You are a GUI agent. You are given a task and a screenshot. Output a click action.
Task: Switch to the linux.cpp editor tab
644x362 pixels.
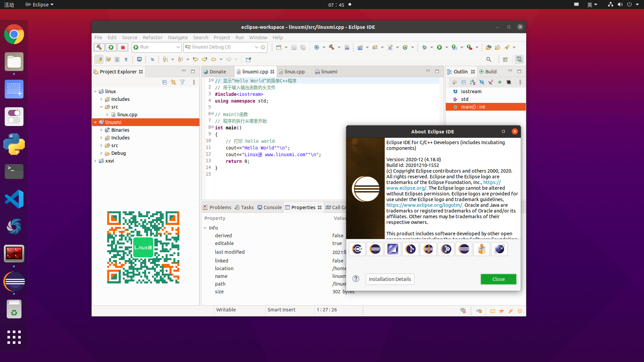[x=291, y=72]
